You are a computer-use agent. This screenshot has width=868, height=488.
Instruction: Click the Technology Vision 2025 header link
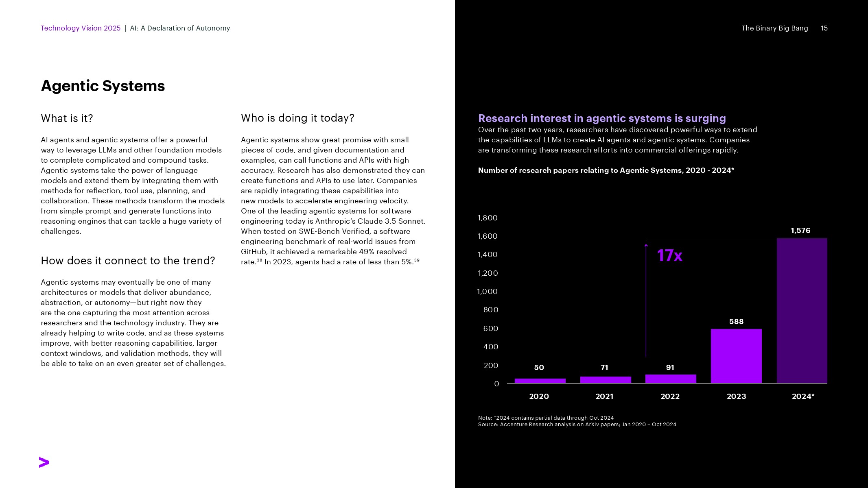tap(81, 28)
